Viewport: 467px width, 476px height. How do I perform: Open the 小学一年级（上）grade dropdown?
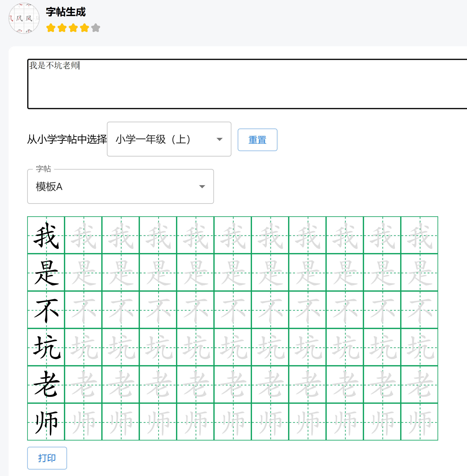(169, 139)
